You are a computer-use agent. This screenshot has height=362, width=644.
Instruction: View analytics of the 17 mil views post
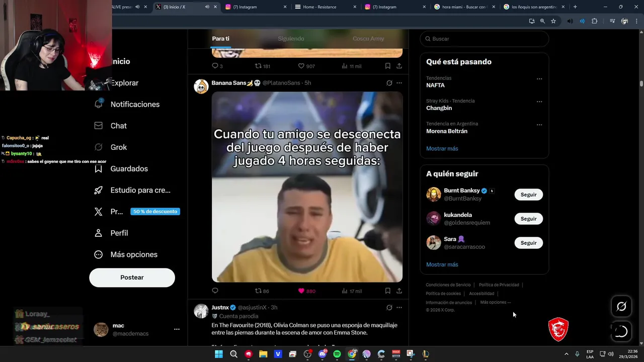(352, 291)
